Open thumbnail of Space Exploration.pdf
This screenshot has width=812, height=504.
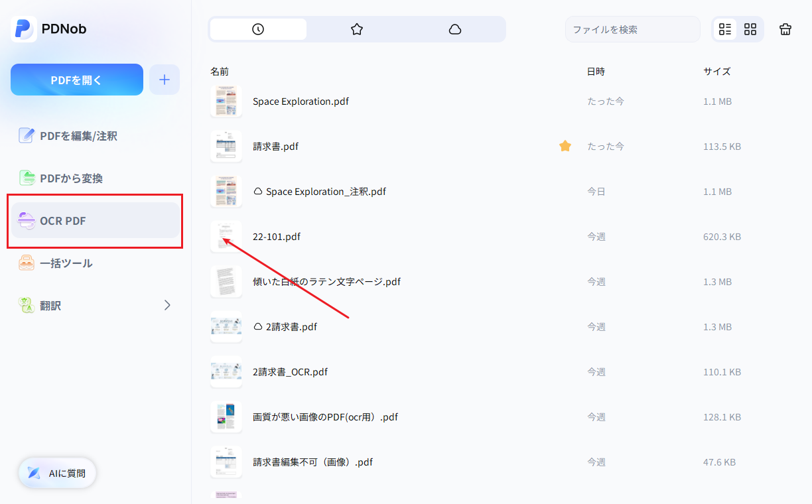point(226,101)
